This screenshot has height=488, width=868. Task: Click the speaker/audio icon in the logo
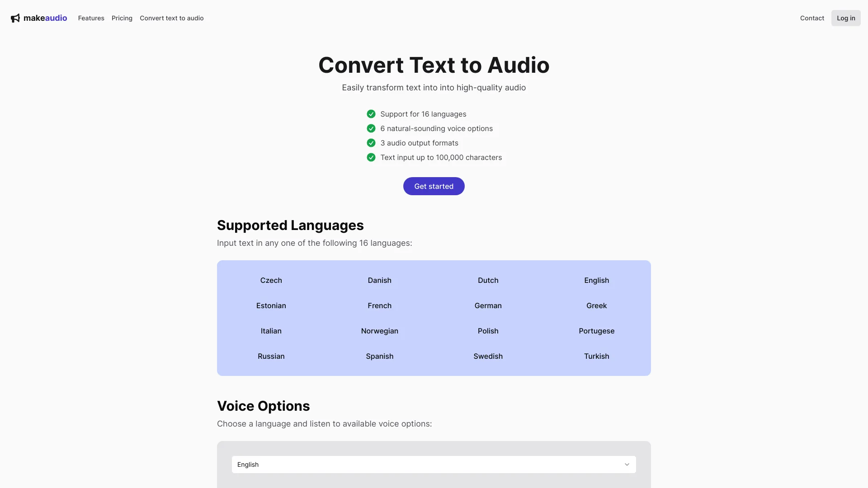pos(15,18)
